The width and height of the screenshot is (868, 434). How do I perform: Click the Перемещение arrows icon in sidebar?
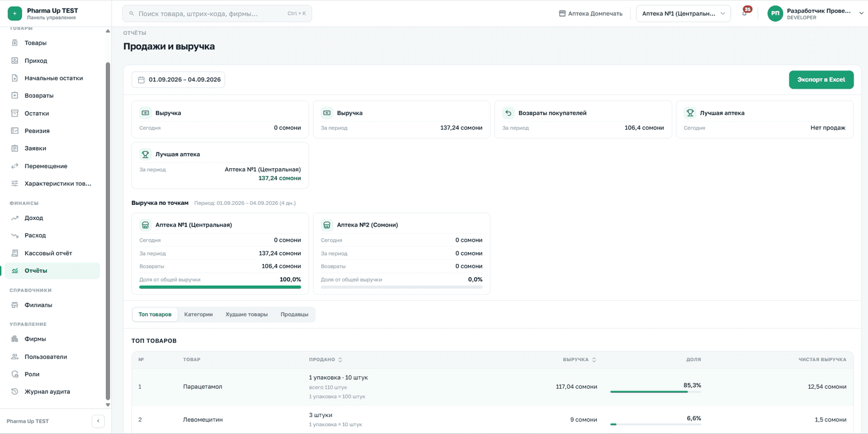click(14, 166)
